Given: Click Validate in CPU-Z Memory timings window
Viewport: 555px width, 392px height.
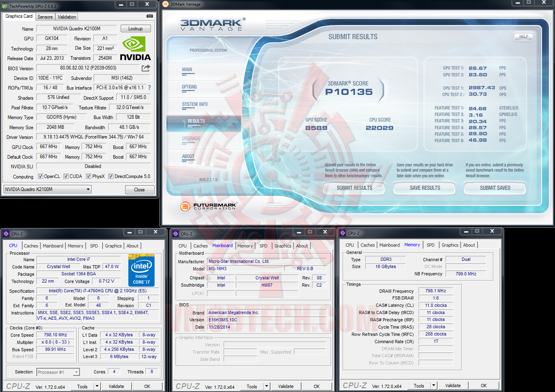Looking at the screenshot, I should pyautogui.click(x=453, y=386).
